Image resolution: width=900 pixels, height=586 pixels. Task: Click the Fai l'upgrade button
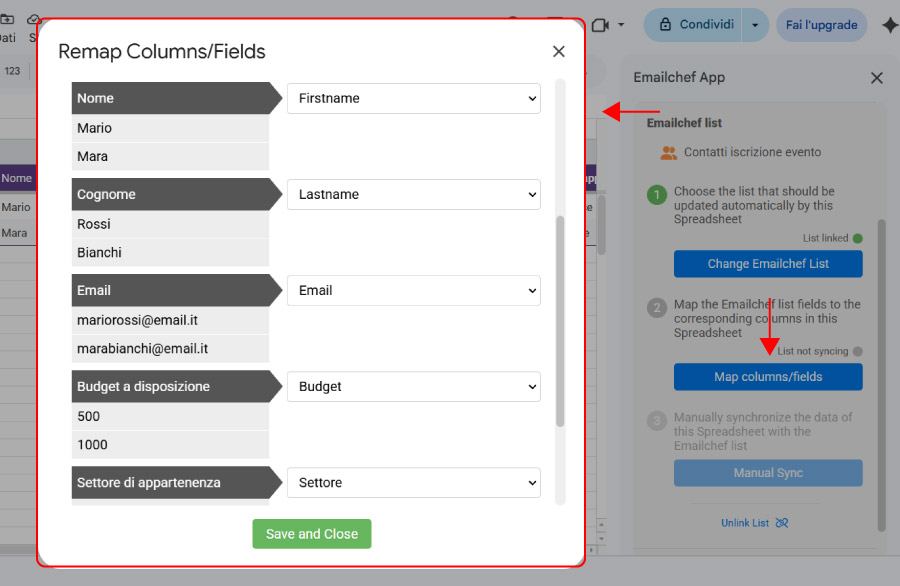tap(821, 25)
